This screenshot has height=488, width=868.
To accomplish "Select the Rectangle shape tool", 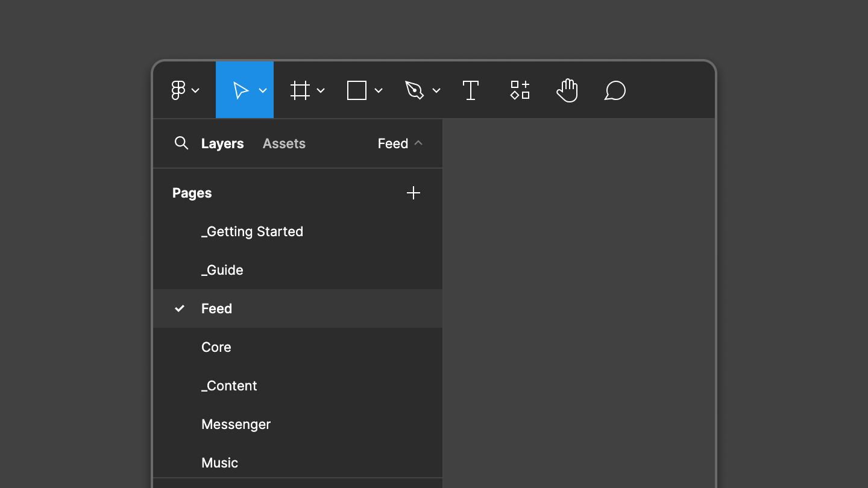I will point(357,90).
